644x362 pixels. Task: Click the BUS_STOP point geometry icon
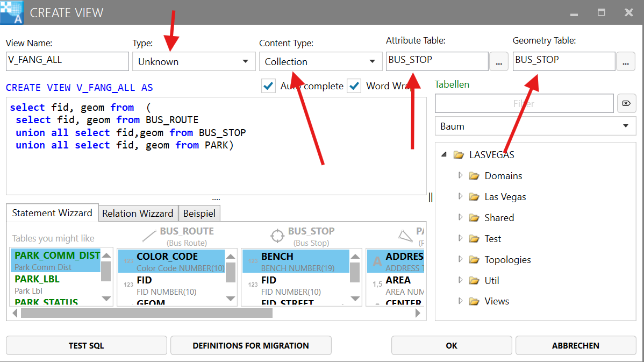[277, 236]
